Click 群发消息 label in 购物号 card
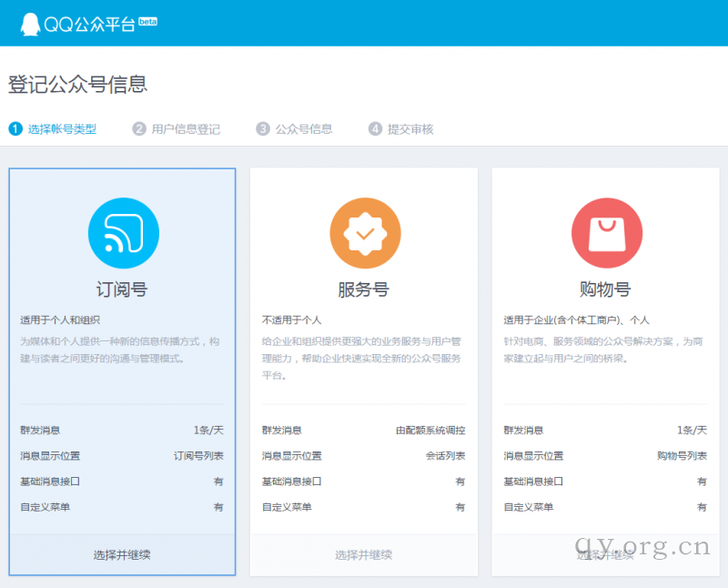 point(524,431)
